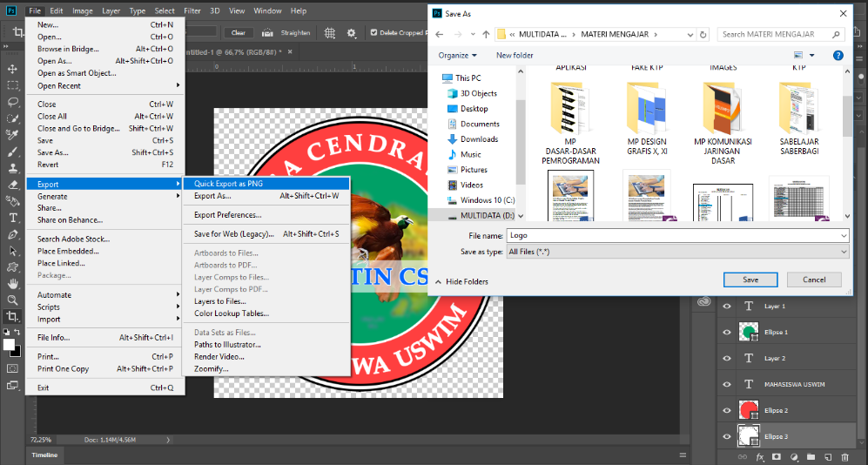Image resolution: width=868 pixels, height=465 pixels.
Task: Choose Export As... from submenu
Action: (x=266, y=196)
